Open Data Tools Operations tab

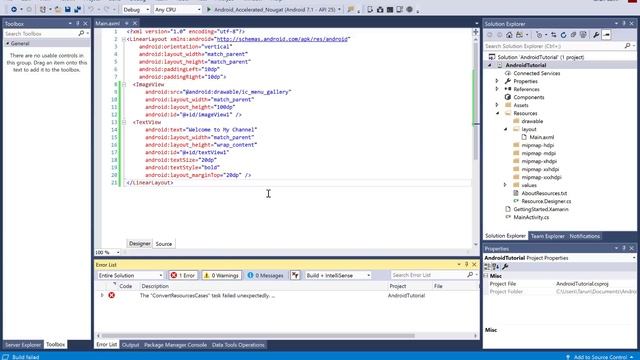[238, 345]
